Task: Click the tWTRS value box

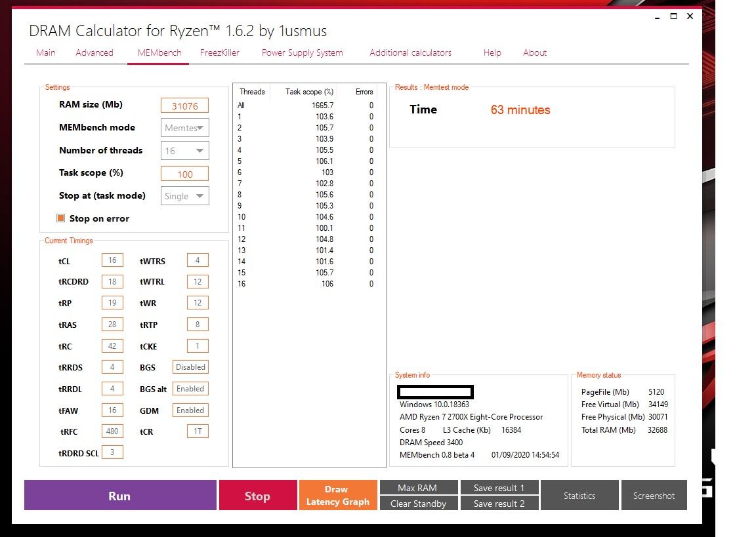Action: (x=198, y=260)
